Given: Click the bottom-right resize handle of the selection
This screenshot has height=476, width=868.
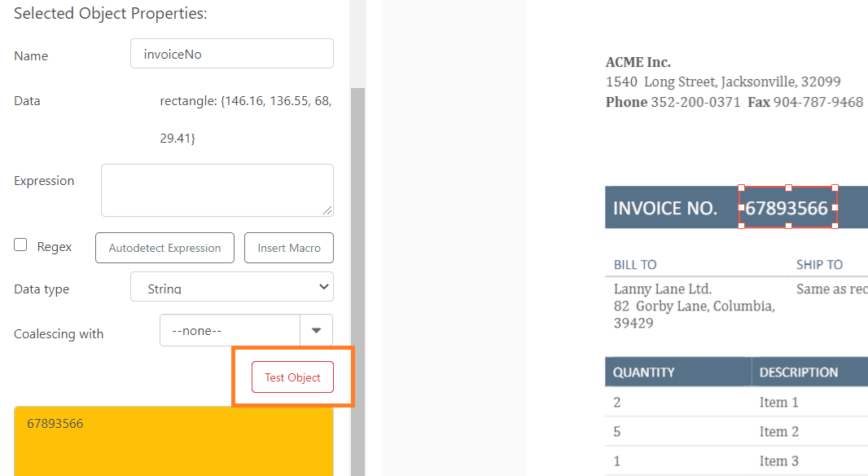Looking at the screenshot, I should (836, 226).
